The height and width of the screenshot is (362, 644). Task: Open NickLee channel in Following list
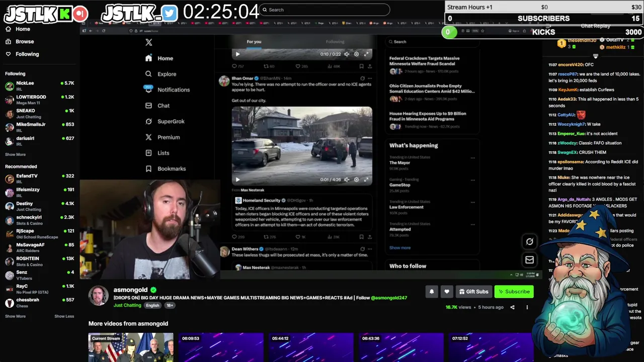[x=39, y=85]
